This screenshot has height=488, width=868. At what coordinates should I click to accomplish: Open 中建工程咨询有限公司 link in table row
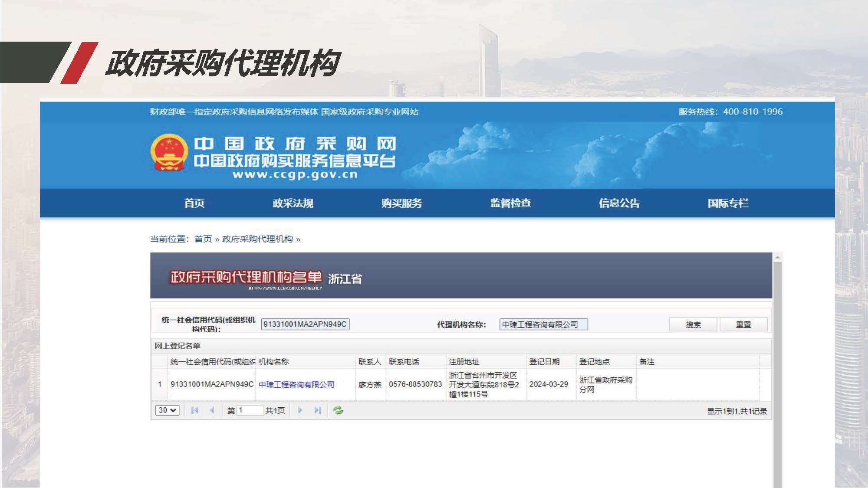pyautogui.click(x=296, y=384)
